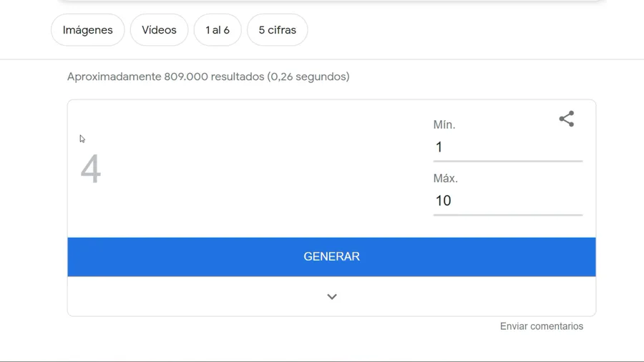Focus the Máx. input field showing 10
Screen dimensions: 644x362
tap(507, 201)
